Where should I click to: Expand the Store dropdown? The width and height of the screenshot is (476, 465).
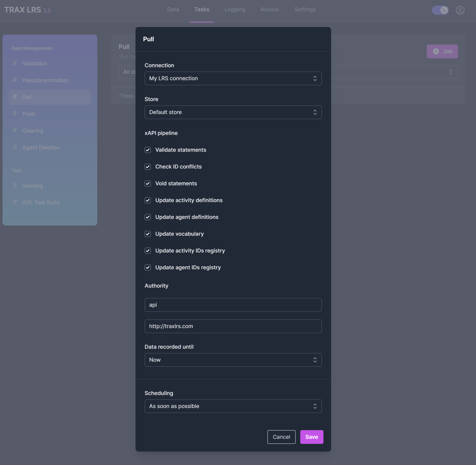(233, 112)
